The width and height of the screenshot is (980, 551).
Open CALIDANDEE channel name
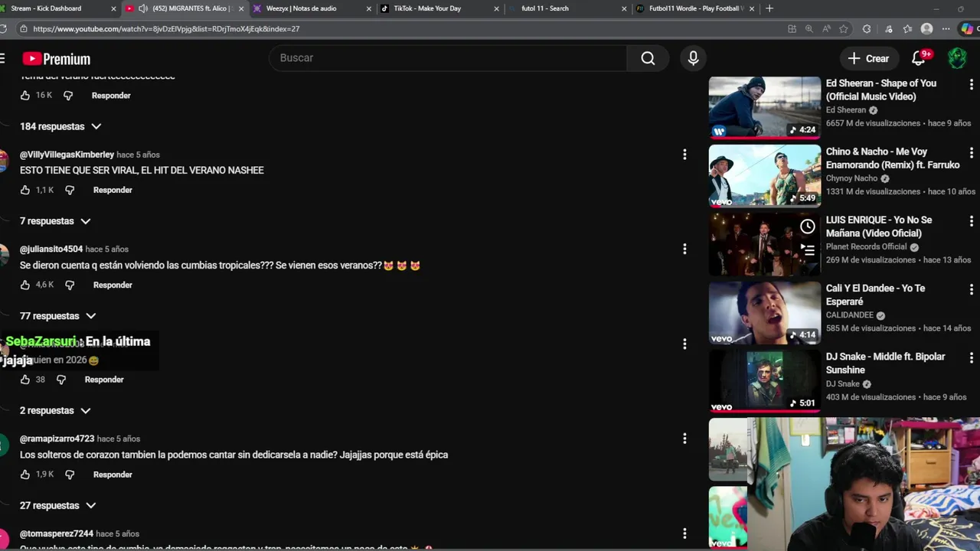point(850,315)
